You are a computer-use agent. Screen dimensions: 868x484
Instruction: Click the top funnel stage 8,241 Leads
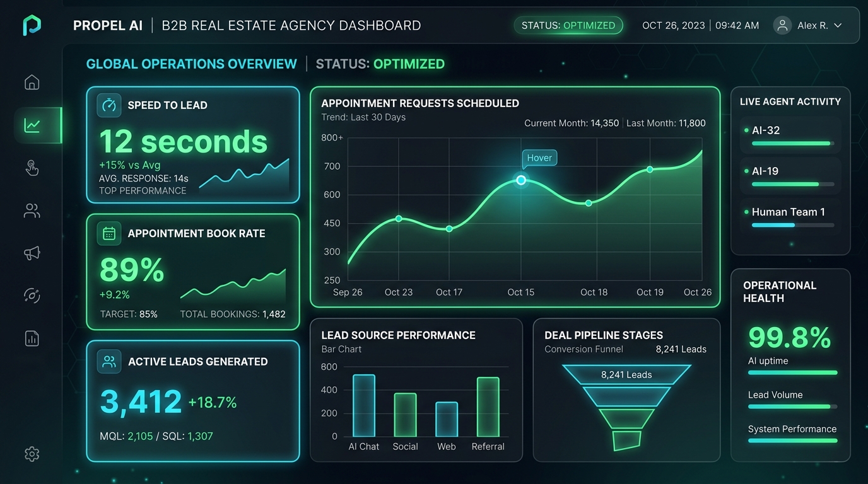626,374
